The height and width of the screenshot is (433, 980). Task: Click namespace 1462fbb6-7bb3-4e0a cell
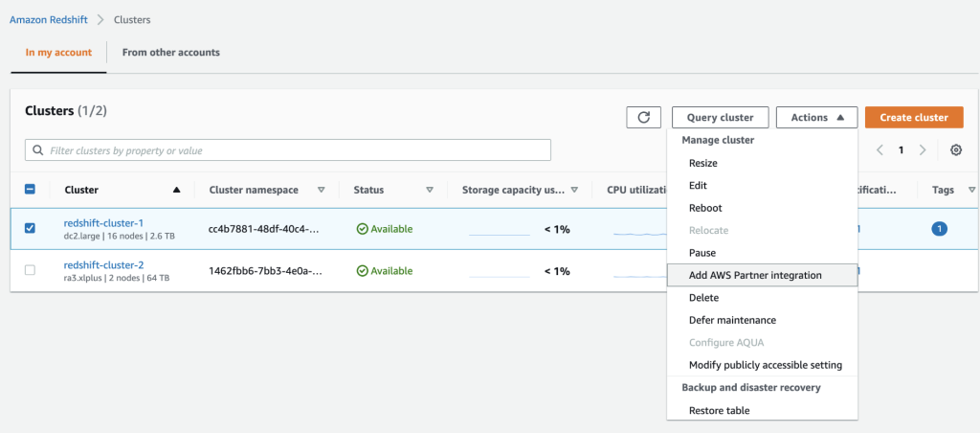pos(265,271)
